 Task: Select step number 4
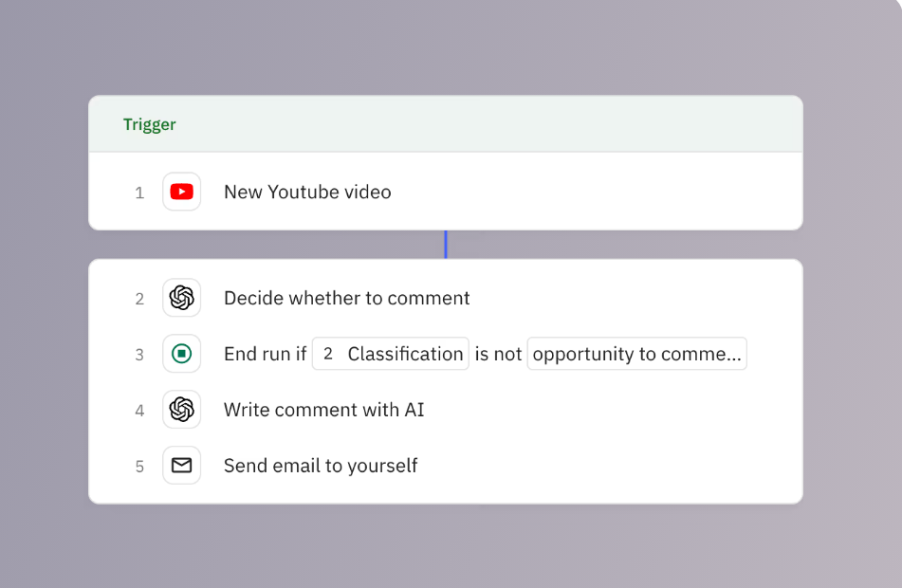tap(139, 411)
